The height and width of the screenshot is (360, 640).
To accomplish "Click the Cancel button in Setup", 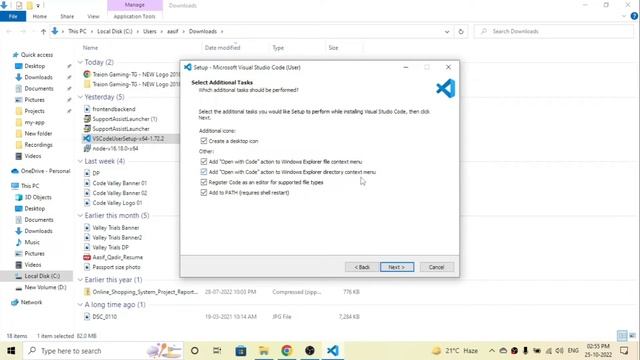I will [x=436, y=267].
